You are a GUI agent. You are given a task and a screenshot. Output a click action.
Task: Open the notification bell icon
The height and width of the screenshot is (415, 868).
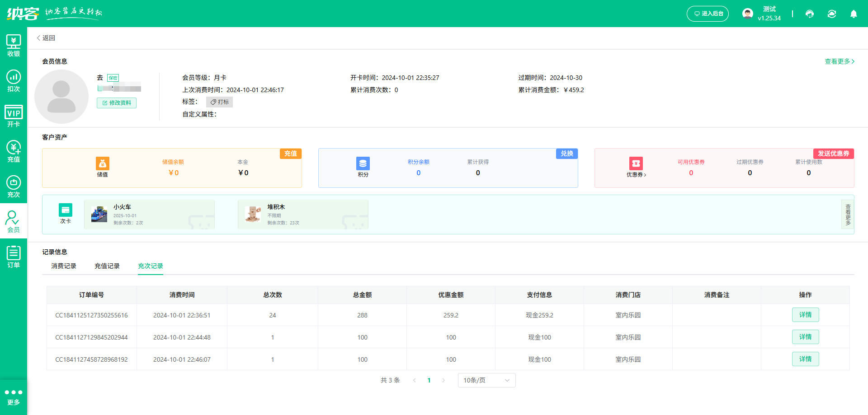click(x=854, y=14)
